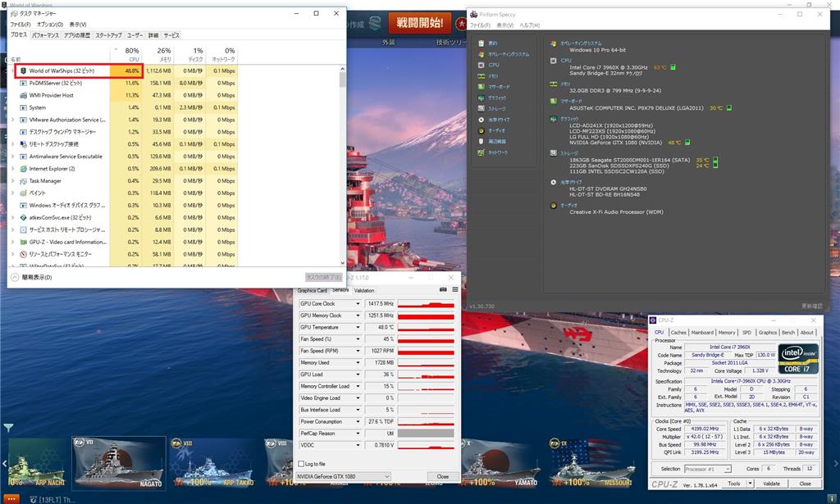Click the 更新確認 link in Speccy
This screenshot has width=840, height=504.
[811, 306]
